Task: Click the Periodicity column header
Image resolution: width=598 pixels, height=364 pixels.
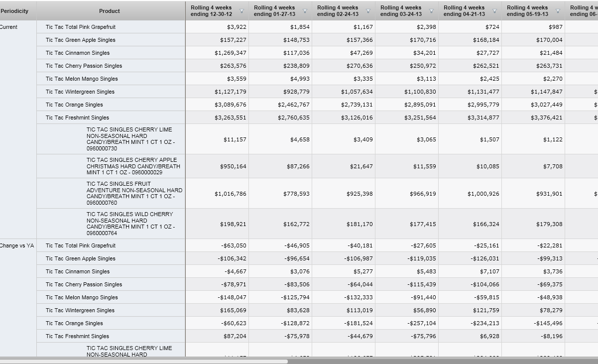Action: (x=15, y=11)
